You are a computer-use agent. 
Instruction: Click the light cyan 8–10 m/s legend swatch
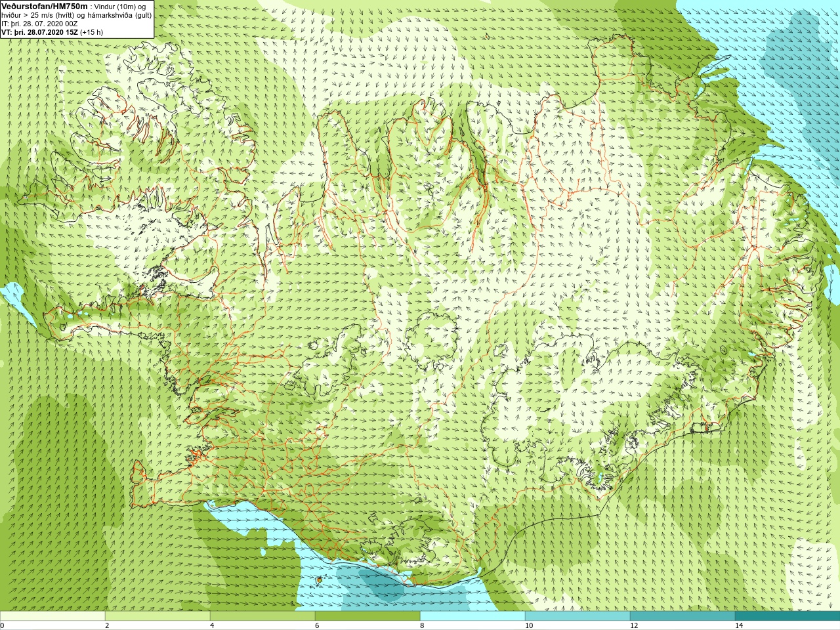pyautogui.click(x=472, y=616)
